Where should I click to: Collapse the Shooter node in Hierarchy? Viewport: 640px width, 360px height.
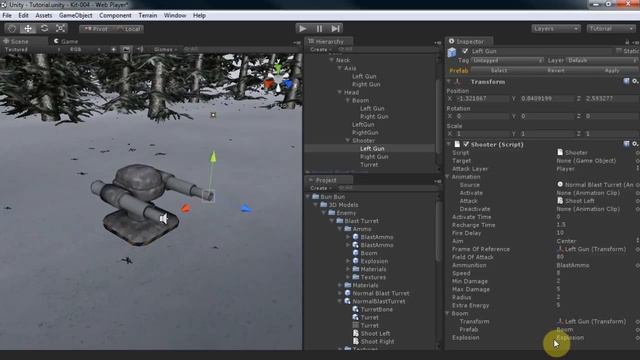tap(348, 140)
